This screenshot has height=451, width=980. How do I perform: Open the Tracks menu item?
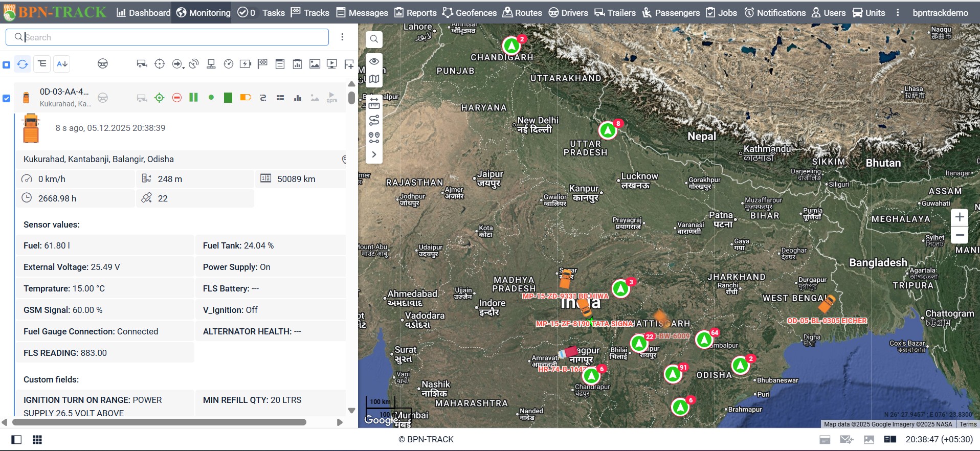[310, 12]
